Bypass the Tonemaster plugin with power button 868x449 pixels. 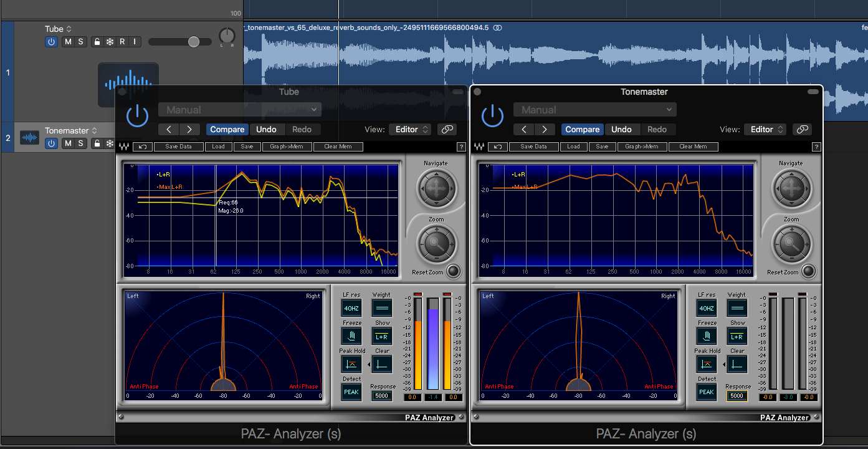[492, 117]
